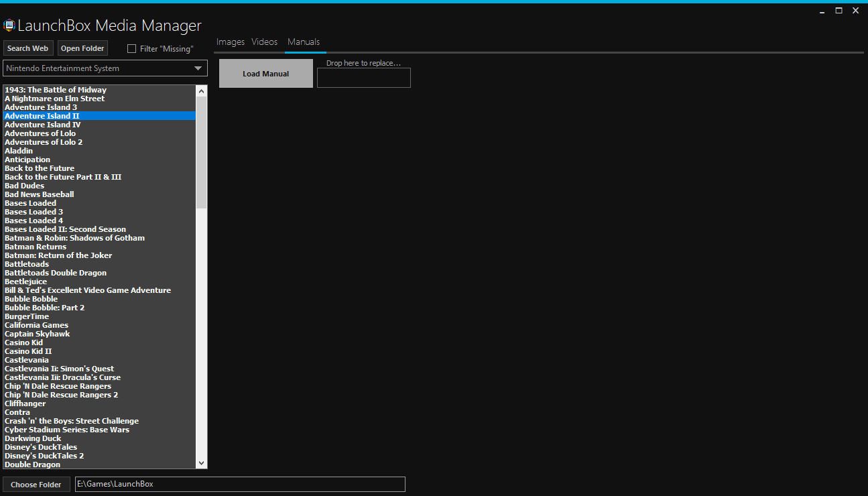The width and height of the screenshot is (868, 496).
Task: Select Castlevania III: Dracula's Curse
Action: coord(99,377)
